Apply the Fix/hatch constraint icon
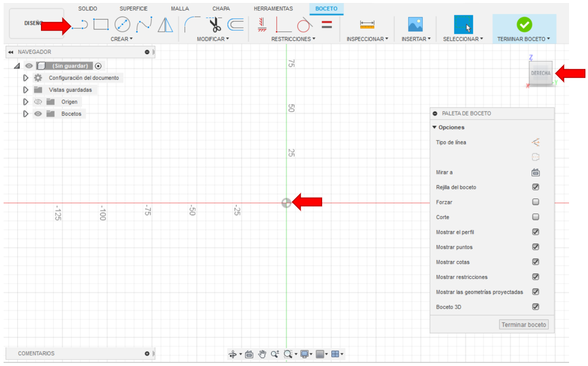 [262, 25]
